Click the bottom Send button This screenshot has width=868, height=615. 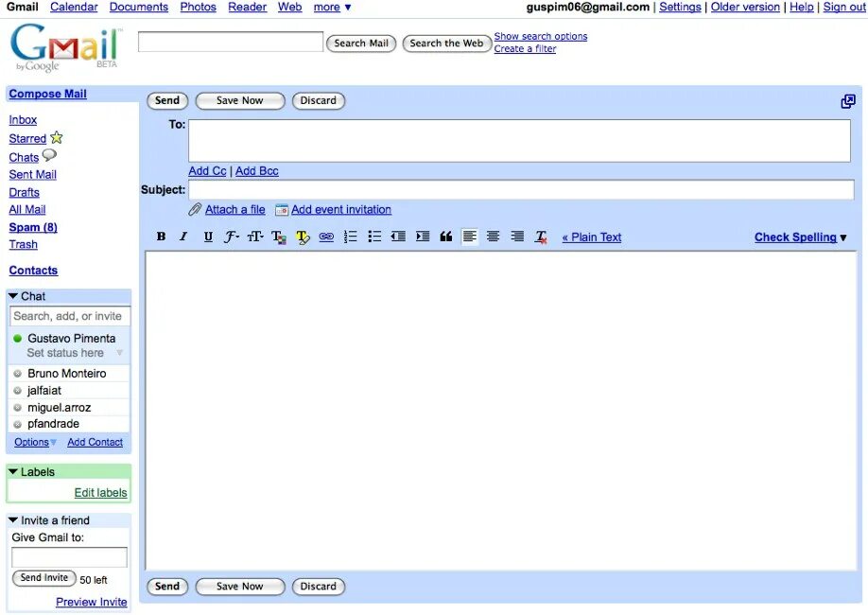167,587
